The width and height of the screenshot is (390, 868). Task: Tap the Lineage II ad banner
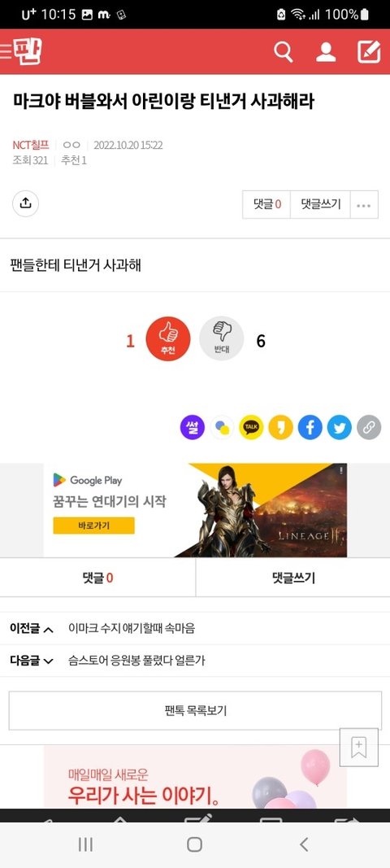tap(195, 510)
